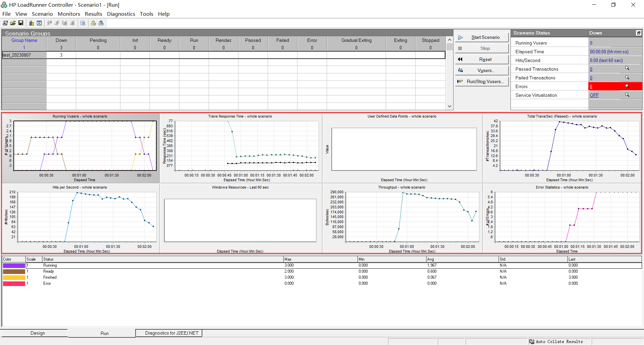The height and width of the screenshot is (345, 644).
Task: Click the New Scenario toolbar icon
Action: click(5, 23)
